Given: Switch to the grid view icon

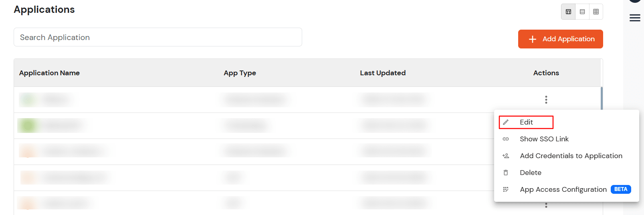Looking at the screenshot, I should (596, 12).
